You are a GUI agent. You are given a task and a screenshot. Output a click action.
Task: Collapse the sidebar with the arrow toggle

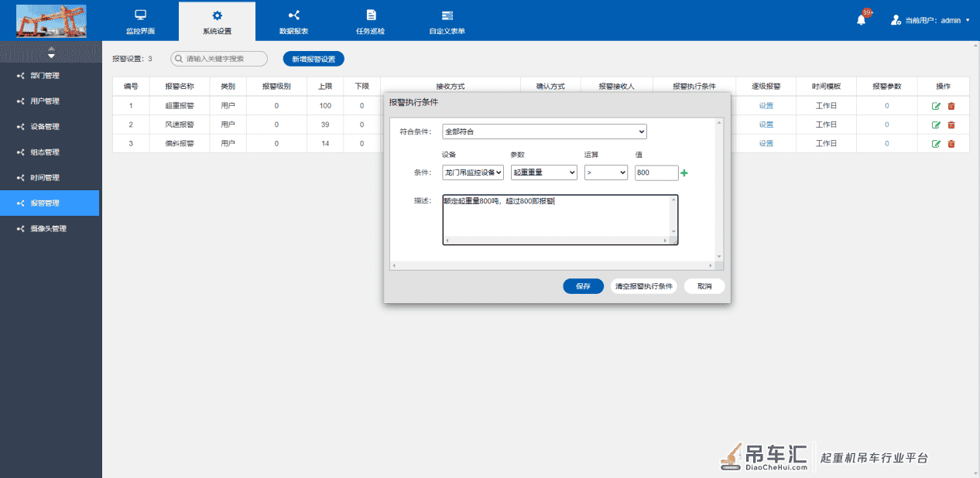pos(51,52)
